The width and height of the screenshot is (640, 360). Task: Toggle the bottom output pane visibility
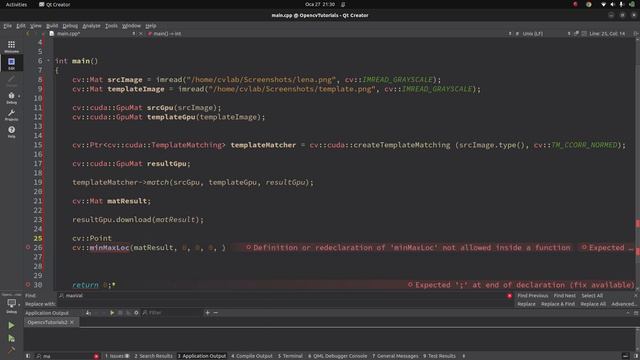tap(625, 356)
